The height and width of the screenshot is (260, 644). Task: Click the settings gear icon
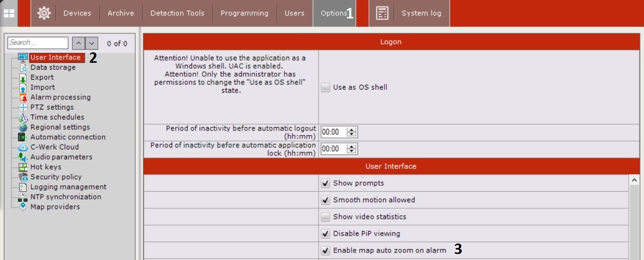tap(44, 13)
